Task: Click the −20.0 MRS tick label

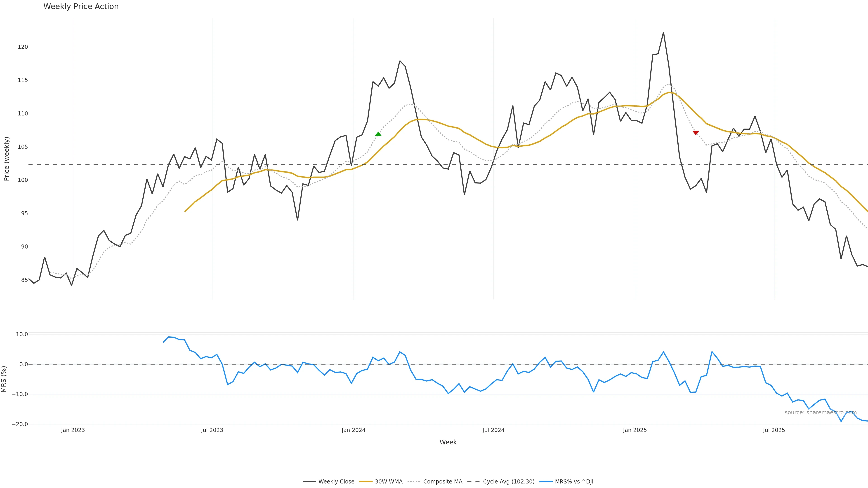Action: pos(19,424)
